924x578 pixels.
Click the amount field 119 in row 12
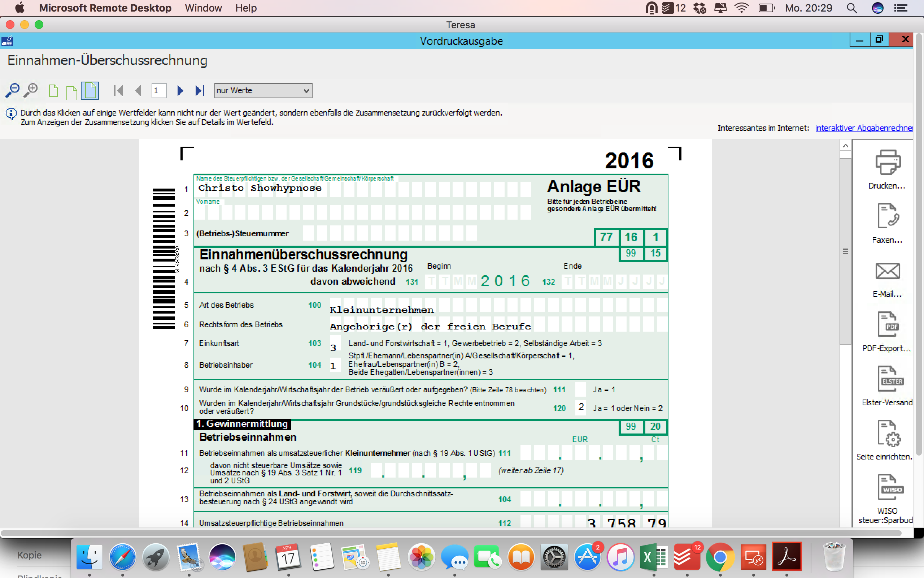point(431,471)
